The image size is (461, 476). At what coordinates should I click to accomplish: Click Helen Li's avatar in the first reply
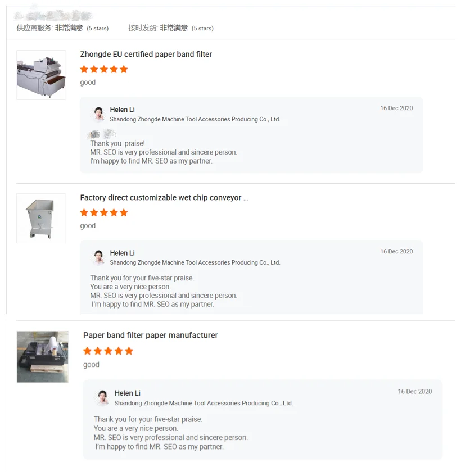98,114
